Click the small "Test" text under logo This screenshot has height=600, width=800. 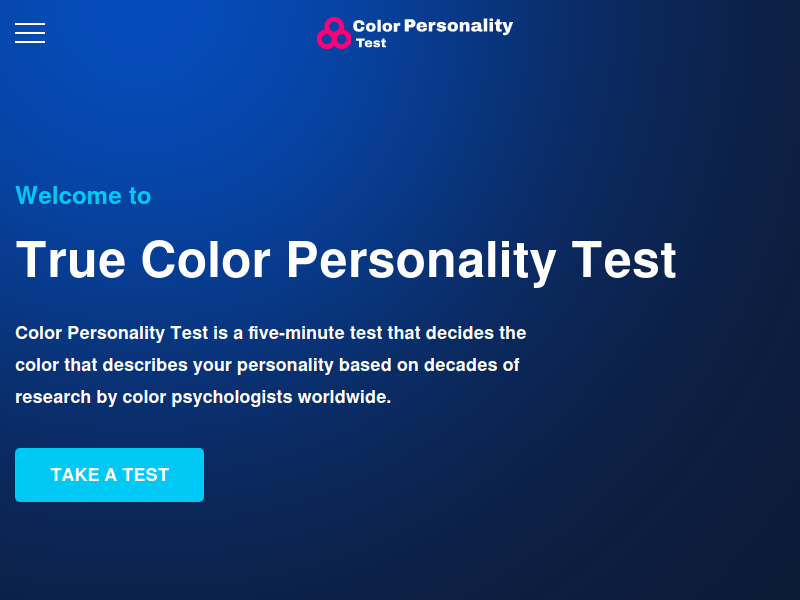pos(371,43)
